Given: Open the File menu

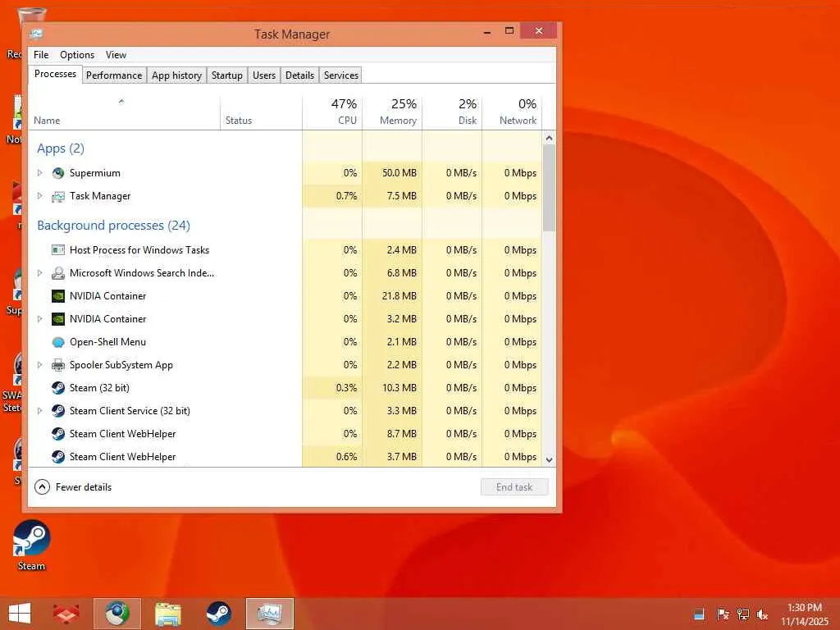Looking at the screenshot, I should (x=41, y=55).
